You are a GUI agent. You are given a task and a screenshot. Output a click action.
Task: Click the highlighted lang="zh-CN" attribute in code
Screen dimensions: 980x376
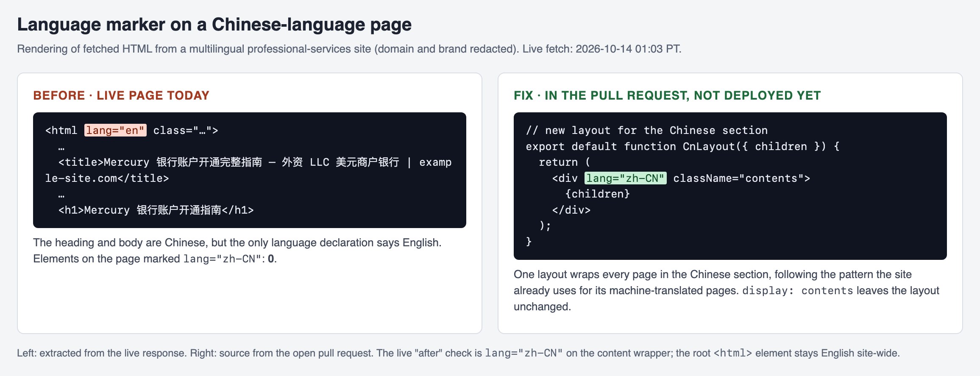[x=625, y=178]
